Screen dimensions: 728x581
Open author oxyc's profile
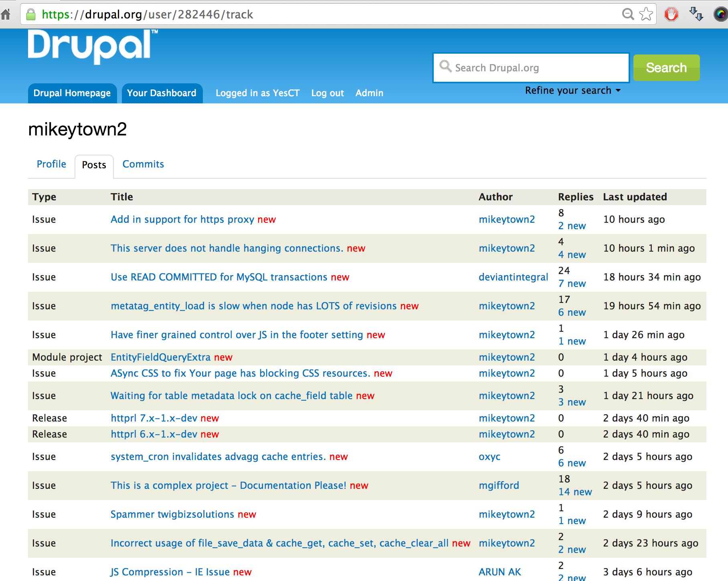pyautogui.click(x=489, y=457)
